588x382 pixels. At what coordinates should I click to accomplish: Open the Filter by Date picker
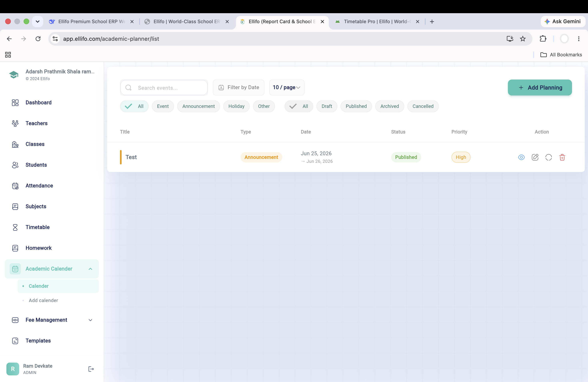pos(238,87)
